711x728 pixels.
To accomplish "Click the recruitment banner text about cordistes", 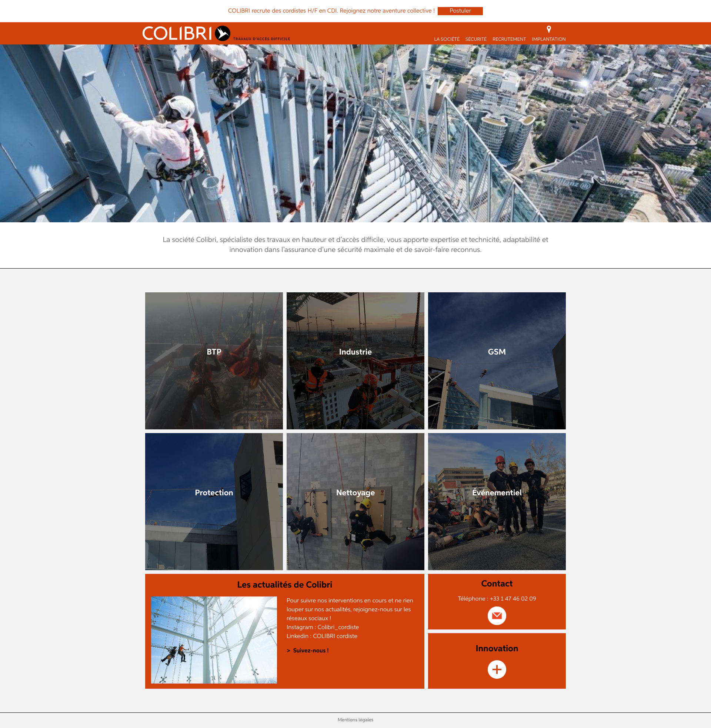I will pyautogui.click(x=331, y=11).
